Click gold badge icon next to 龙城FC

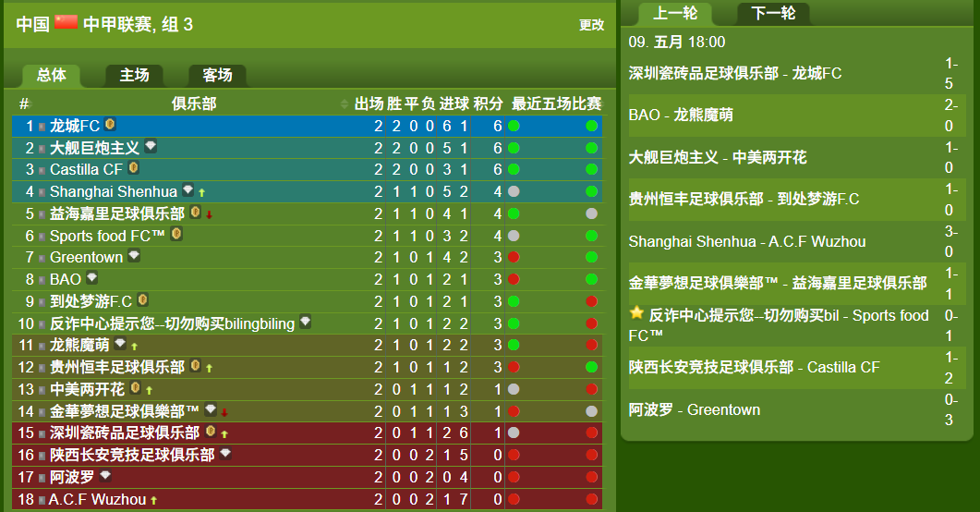(110, 125)
